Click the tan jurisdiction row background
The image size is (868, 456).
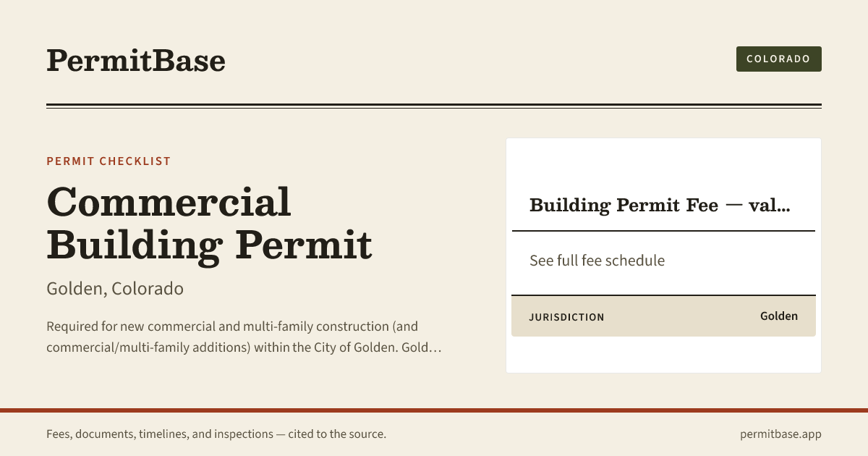point(663,316)
